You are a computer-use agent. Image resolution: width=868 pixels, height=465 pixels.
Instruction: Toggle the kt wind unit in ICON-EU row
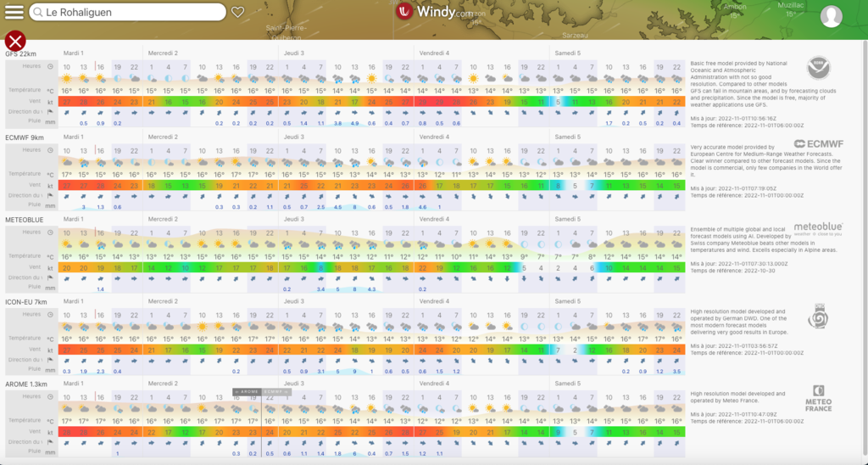tap(50, 350)
